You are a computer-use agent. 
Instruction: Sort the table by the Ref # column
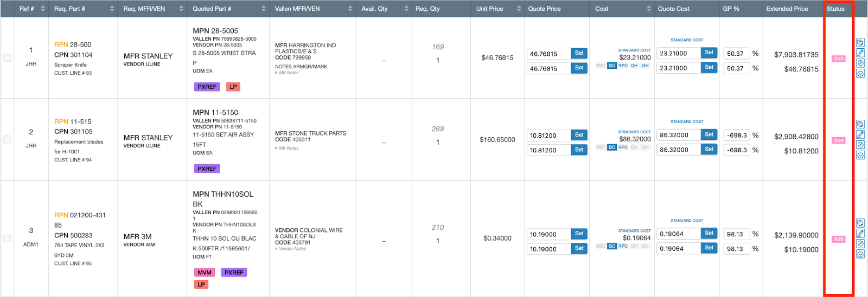(x=42, y=9)
